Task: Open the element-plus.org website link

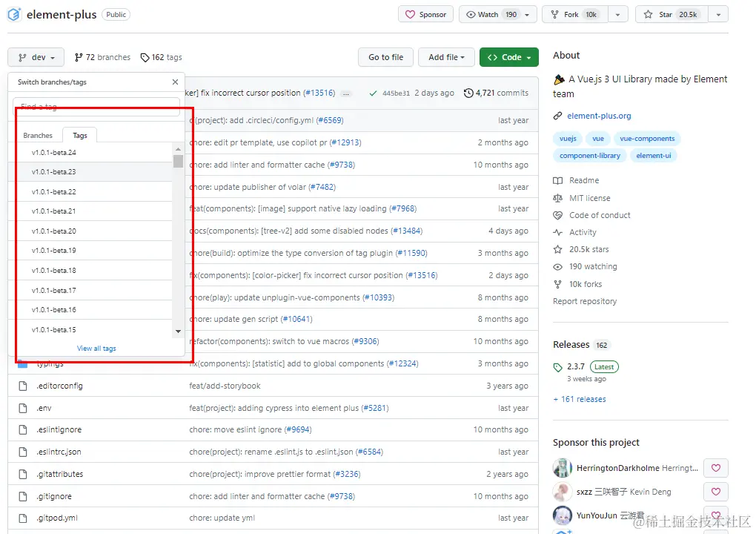Action: (x=599, y=116)
